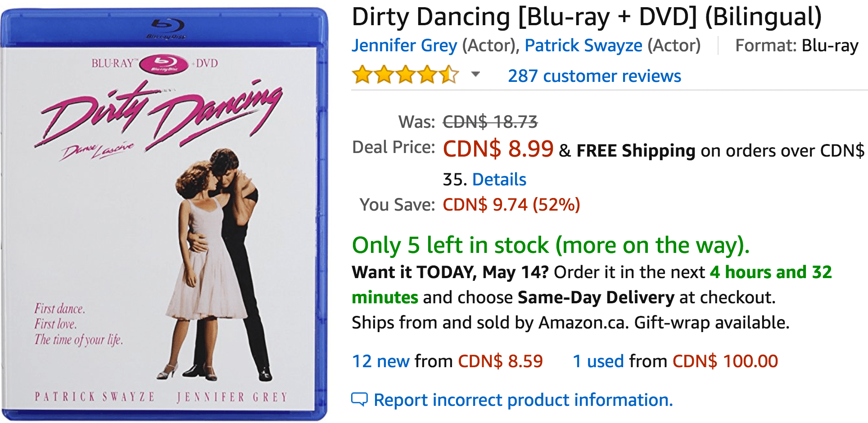Click the CDN$ 100.00 used price
This screenshot has width=868, height=423.
tap(725, 361)
